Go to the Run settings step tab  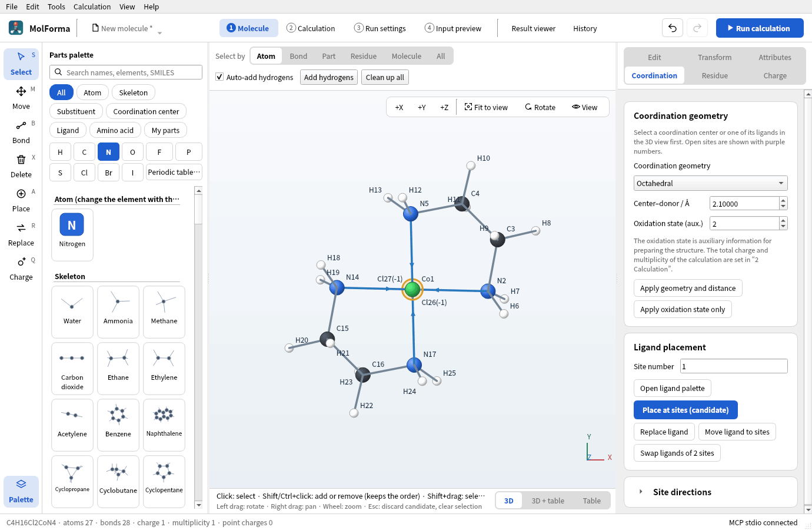coord(380,28)
